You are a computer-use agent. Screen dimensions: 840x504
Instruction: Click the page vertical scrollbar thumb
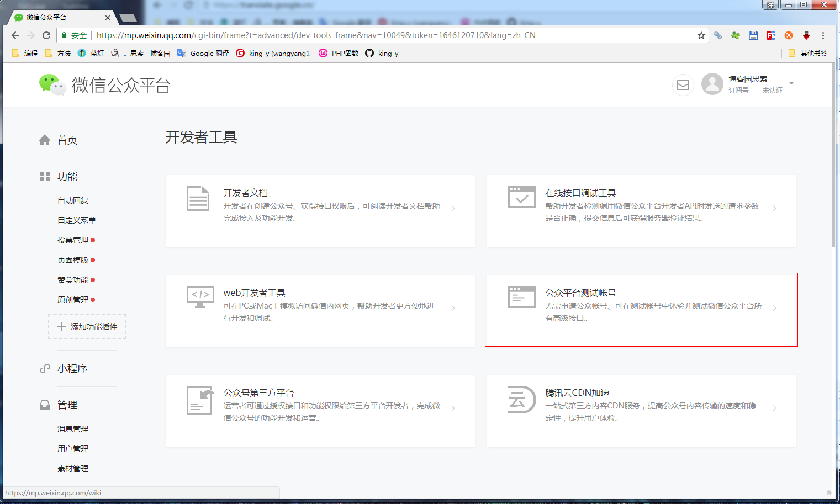(833, 155)
